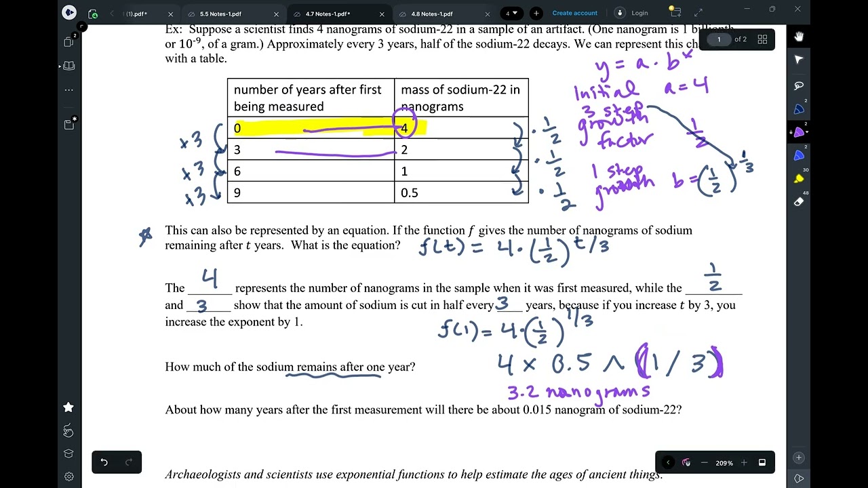The image size is (868, 488).
Task: Select the hand pan tool
Action: [x=798, y=36]
